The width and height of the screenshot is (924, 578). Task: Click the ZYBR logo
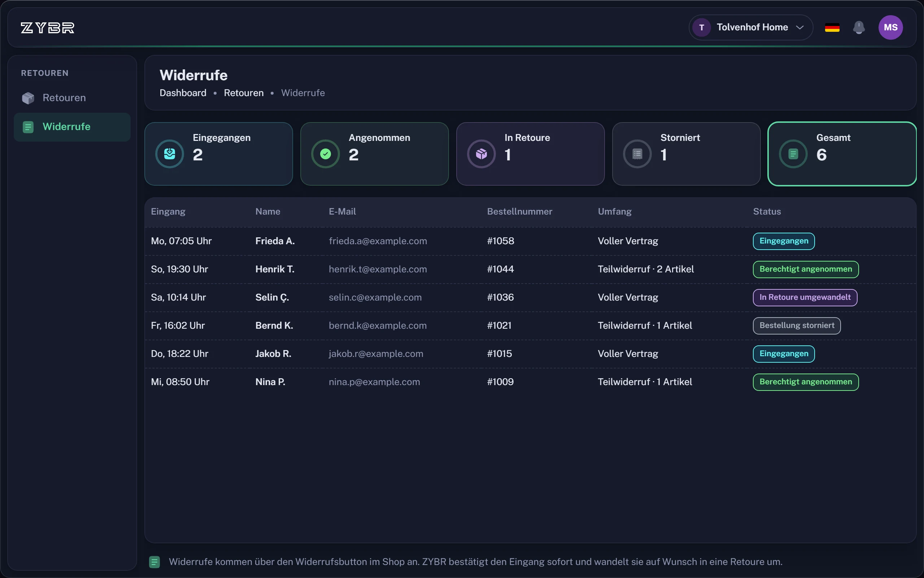tap(48, 27)
